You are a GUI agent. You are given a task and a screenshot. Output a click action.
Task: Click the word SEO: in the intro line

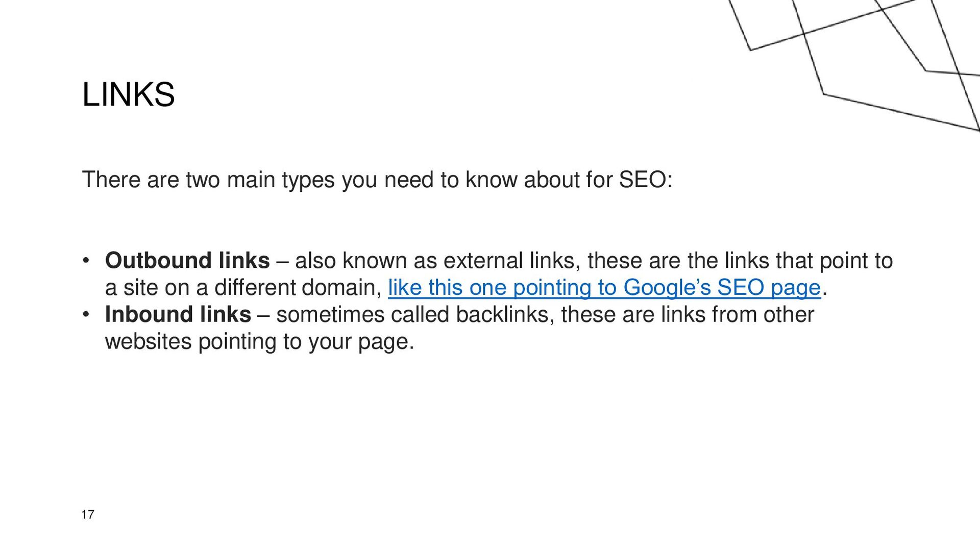[646, 180]
